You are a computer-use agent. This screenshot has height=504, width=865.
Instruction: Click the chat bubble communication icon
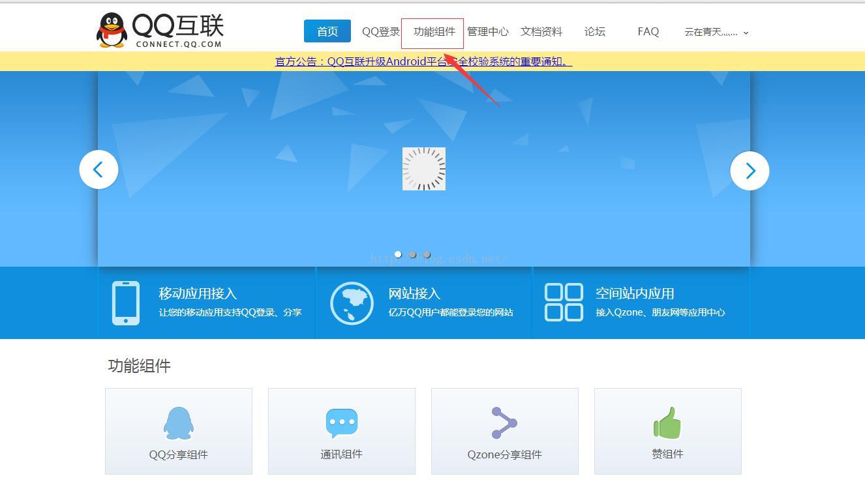(342, 423)
